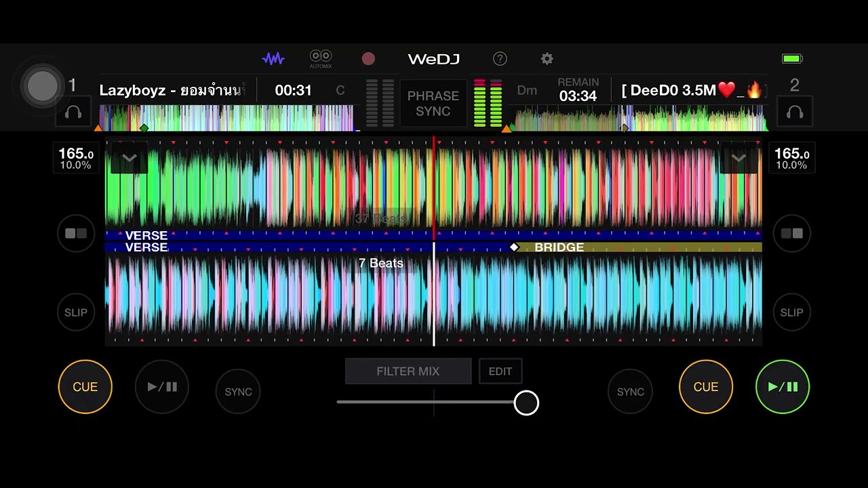
Task: Open deck 1 pad panel icon
Action: tap(76, 233)
